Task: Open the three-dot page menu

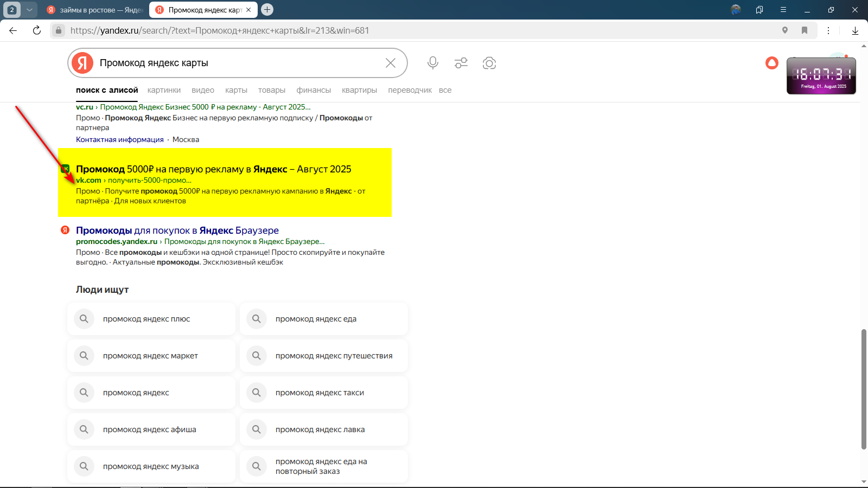Action: (x=828, y=30)
